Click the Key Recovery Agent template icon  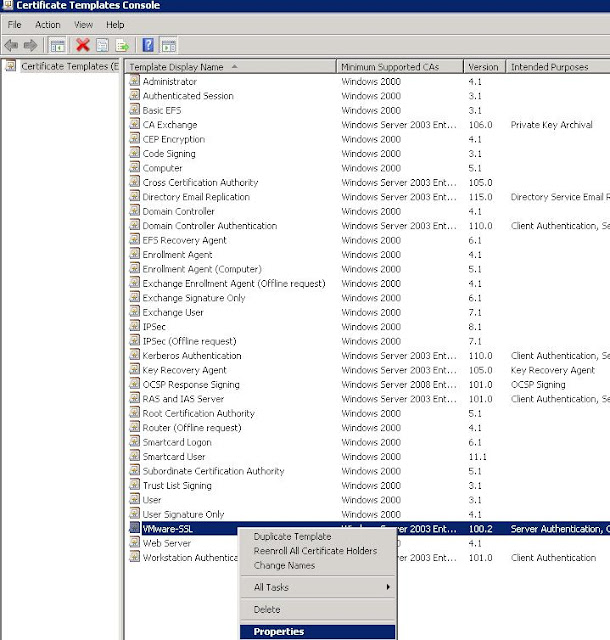click(134, 369)
